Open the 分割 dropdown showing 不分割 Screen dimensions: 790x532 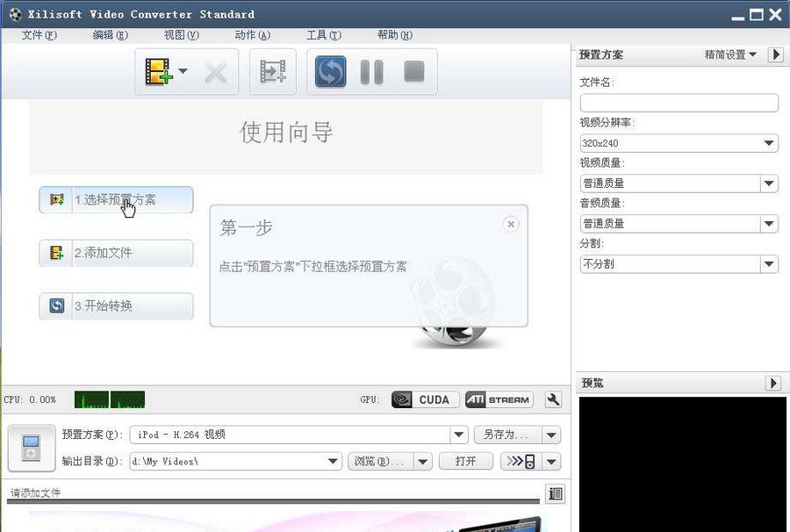click(768, 263)
